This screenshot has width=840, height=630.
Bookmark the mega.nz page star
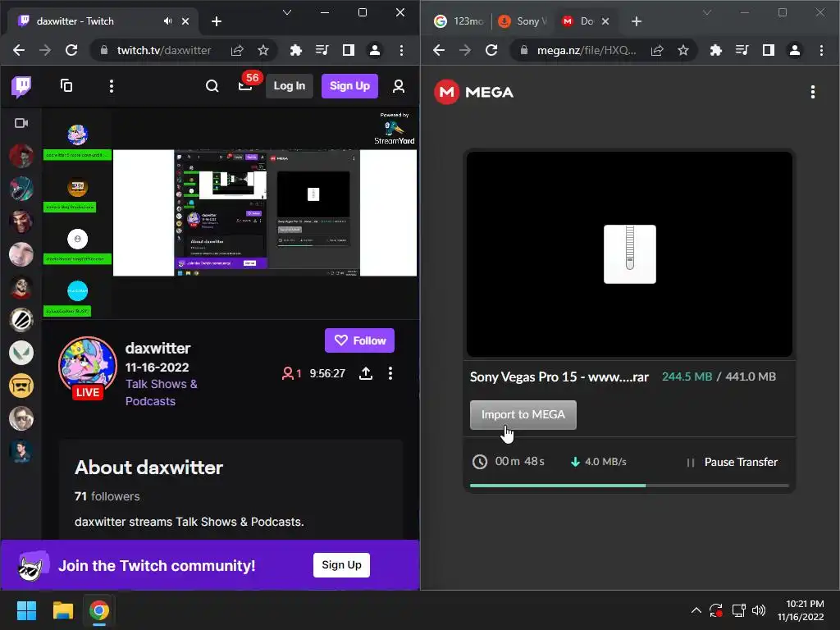click(683, 50)
